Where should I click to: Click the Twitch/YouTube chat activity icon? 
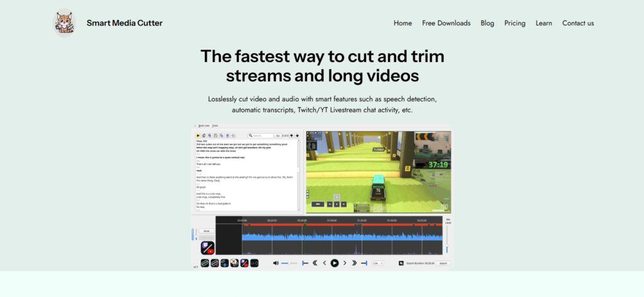pyautogui.click(x=208, y=247)
